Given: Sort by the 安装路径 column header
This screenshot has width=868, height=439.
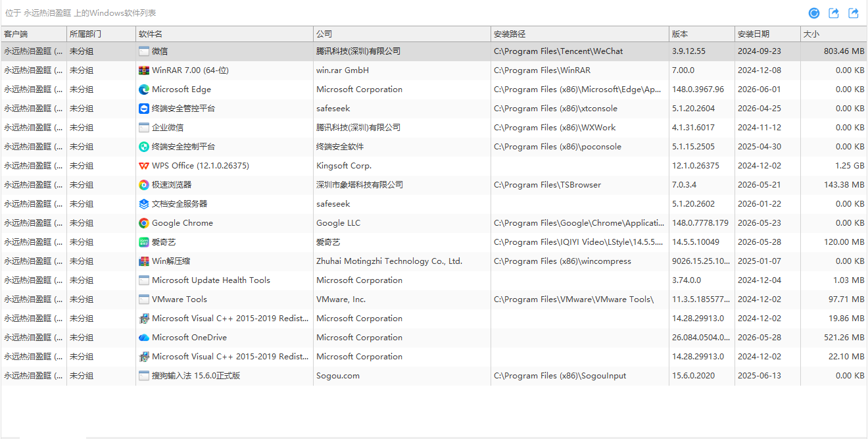Looking at the screenshot, I should point(580,34).
